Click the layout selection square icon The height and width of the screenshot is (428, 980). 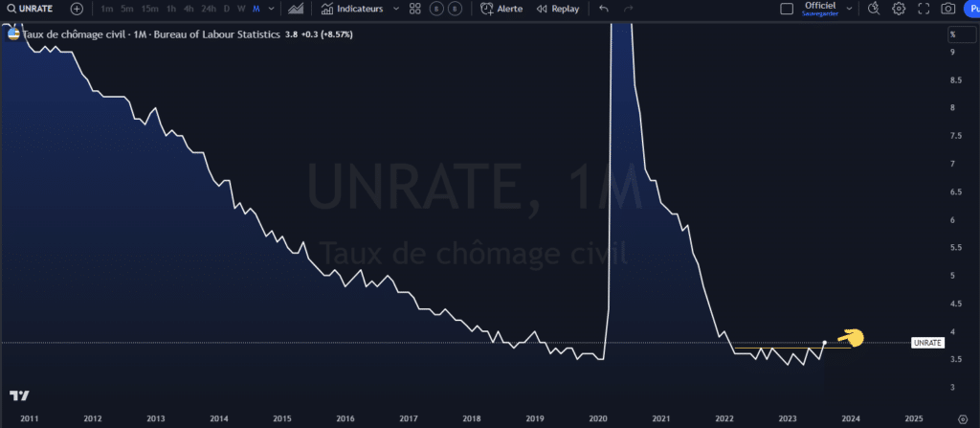pyautogui.click(x=787, y=9)
